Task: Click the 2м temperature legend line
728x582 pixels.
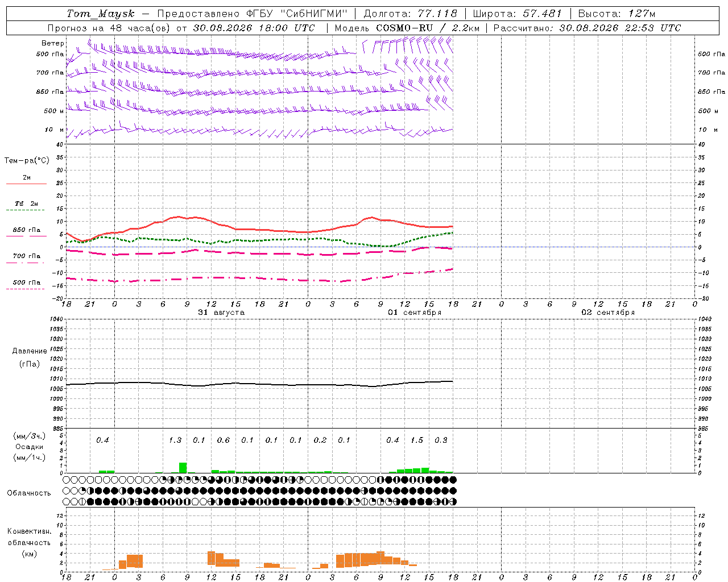Action: (27, 179)
